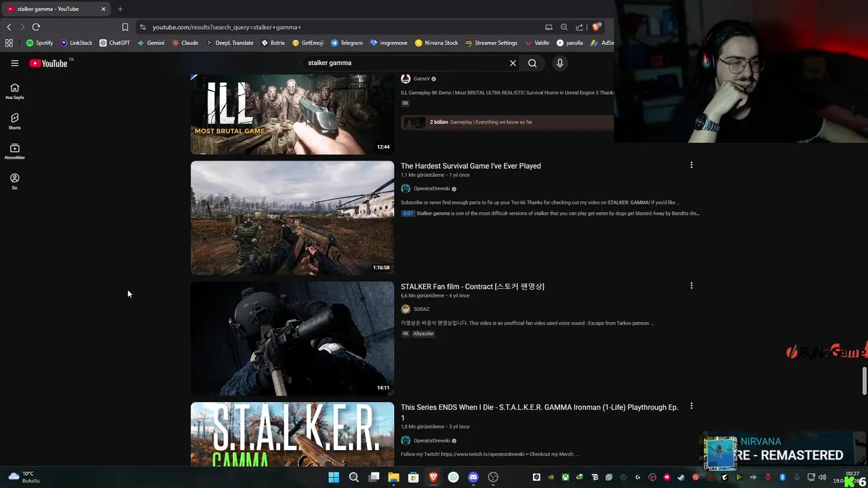868x488 pixels.
Task: Open GameV channel link
Action: 422,79
